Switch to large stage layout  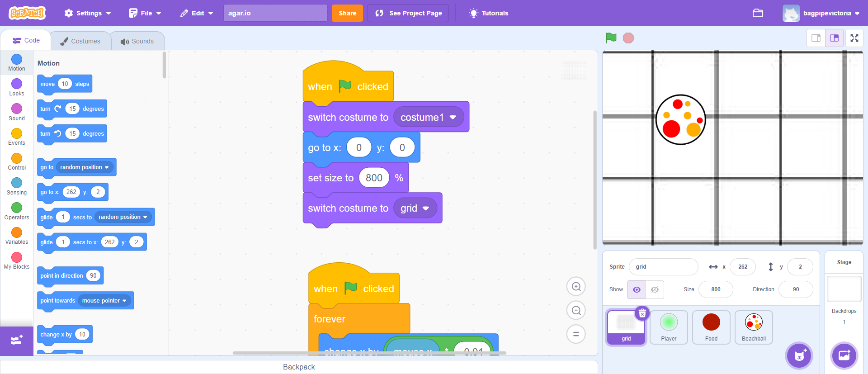(835, 38)
